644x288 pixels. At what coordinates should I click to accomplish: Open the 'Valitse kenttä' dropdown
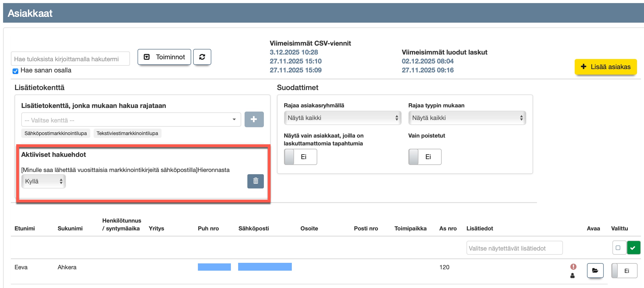[131, 120]
